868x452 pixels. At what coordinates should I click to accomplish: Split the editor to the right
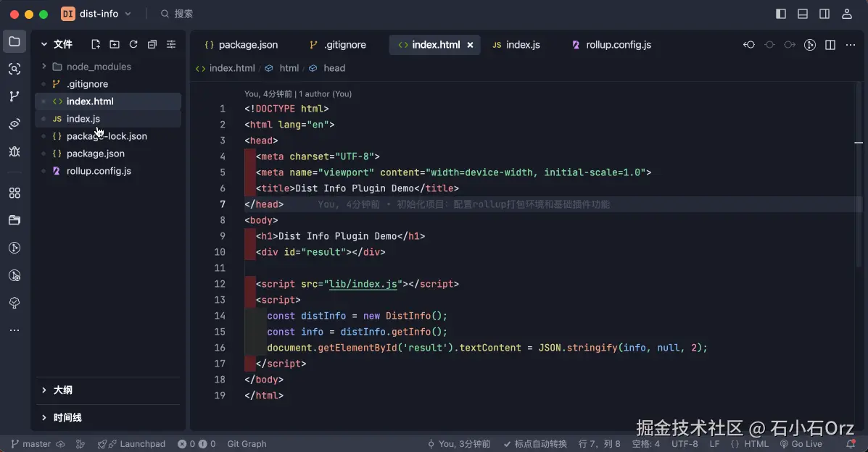830,45
